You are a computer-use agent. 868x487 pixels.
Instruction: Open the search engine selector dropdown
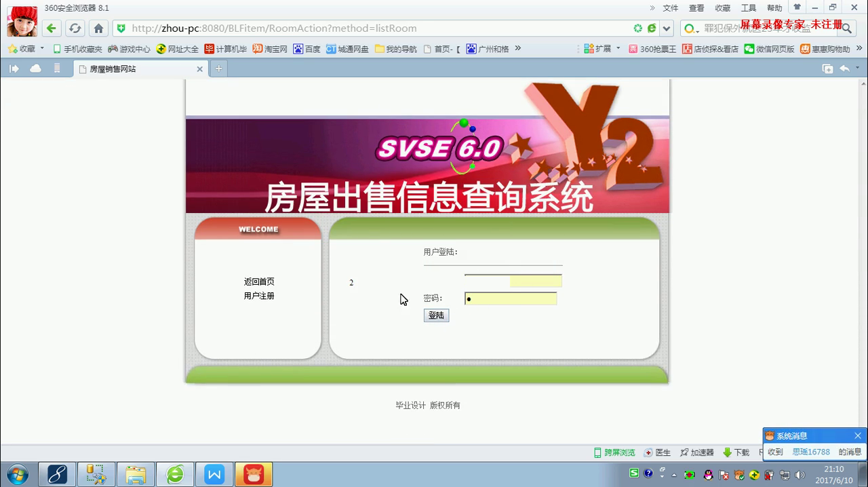(692, 28)
